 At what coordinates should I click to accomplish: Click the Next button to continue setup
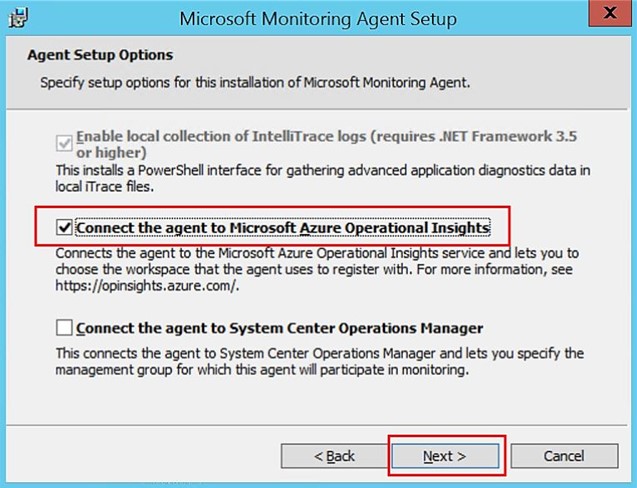445,456
